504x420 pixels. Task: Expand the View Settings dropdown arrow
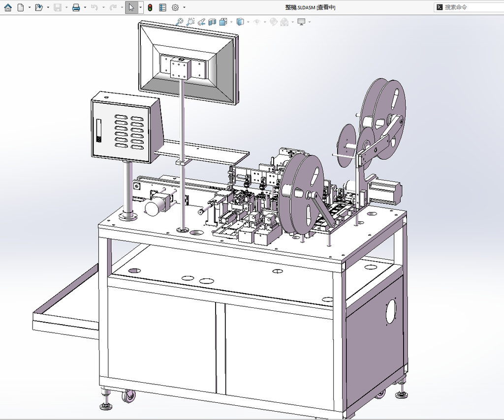coord(310,22)
